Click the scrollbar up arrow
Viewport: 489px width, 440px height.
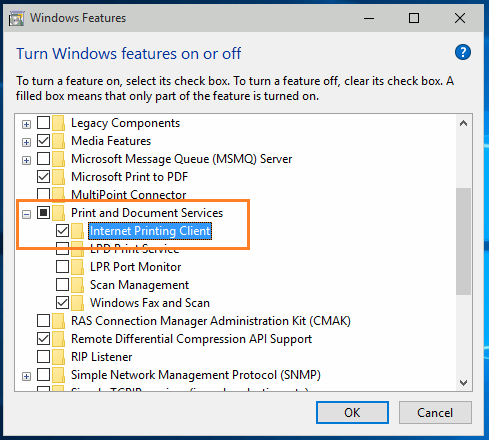coord(463,123)
